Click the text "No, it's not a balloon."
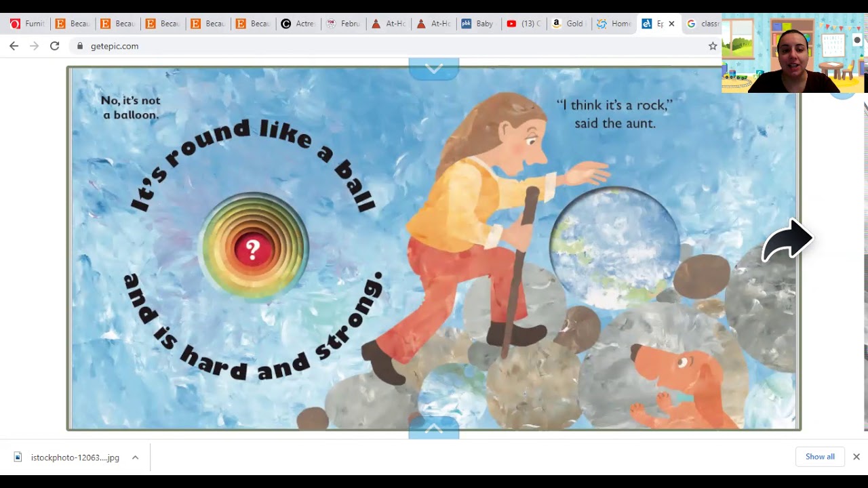 (x=131, y=108)
